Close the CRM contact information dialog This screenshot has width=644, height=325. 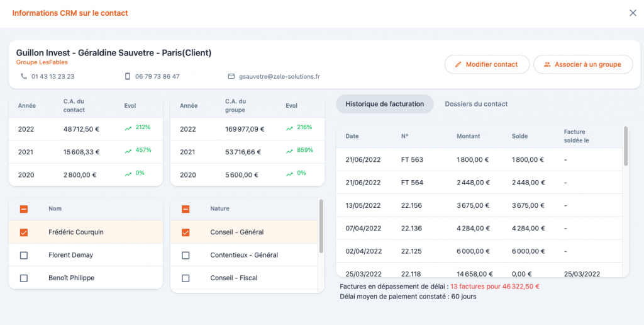[x=633, y=13]
